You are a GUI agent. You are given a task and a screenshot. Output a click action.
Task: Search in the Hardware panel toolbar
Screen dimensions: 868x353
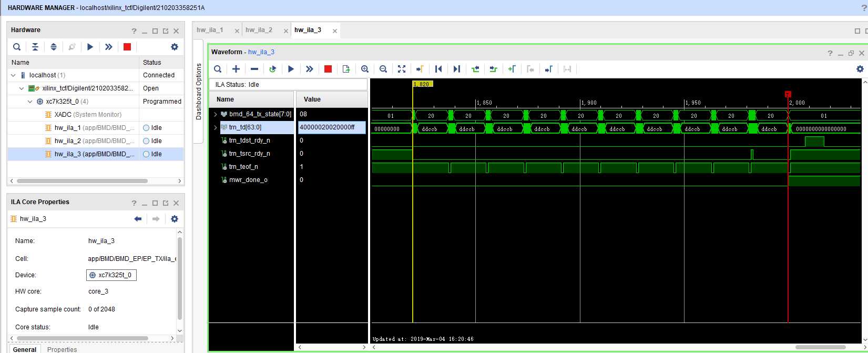(x=17, y=47)
